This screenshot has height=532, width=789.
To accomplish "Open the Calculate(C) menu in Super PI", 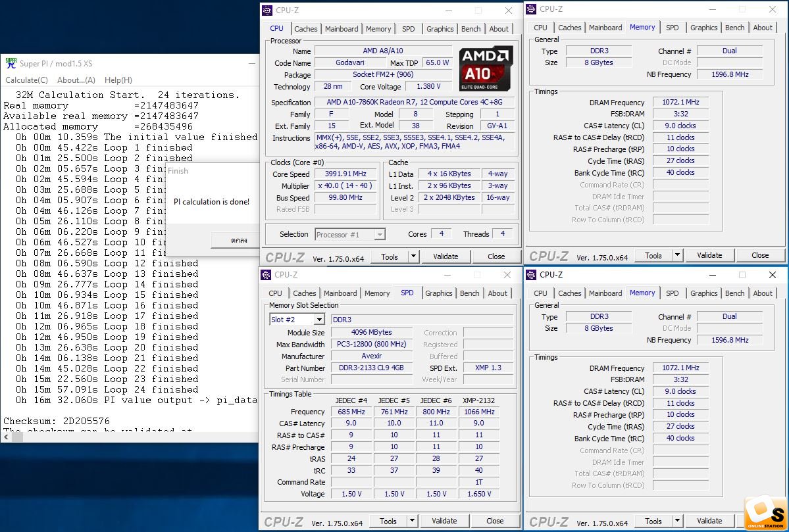I will point(27,80).
